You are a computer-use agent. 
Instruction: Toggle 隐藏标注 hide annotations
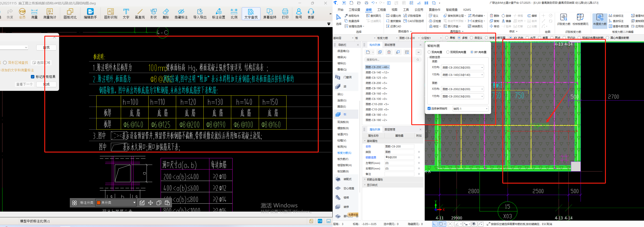181,14
